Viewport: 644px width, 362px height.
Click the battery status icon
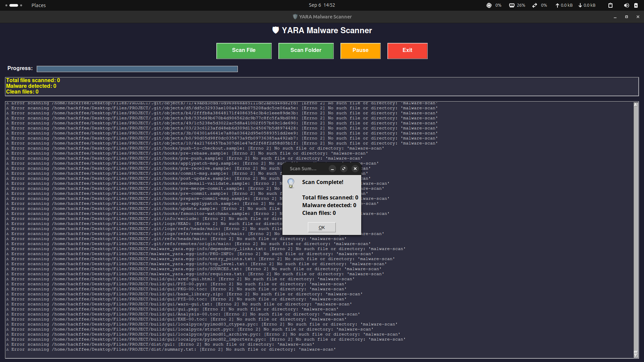[x=636, y=5]
